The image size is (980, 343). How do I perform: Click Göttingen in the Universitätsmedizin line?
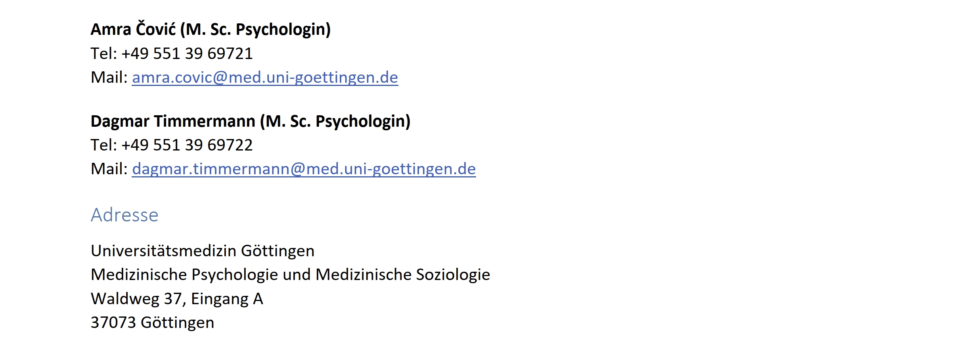[278, 251]
